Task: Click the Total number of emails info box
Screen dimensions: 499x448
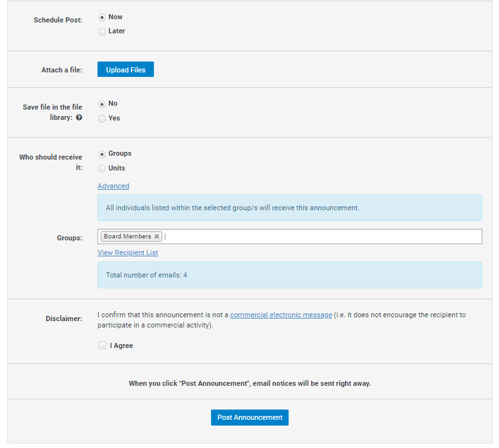Action: pos(289,275)
